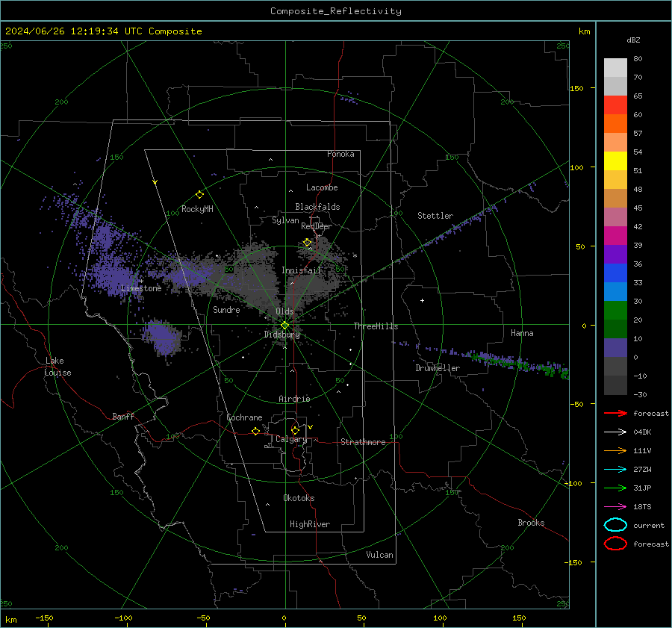Pick the purple 36-39 dBZ swatch
Image resolution: width=672 pixels, height=628 pixels.
tap(615, 255)
